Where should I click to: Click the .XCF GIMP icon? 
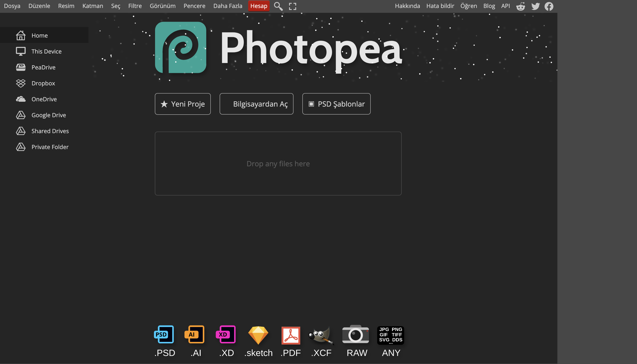(321, 335)
